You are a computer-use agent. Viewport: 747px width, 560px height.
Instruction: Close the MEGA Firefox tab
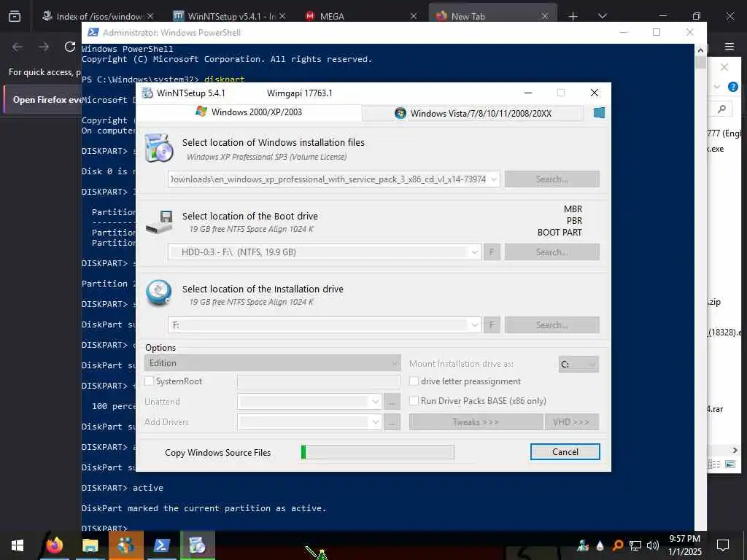click(x=414, y=16)
